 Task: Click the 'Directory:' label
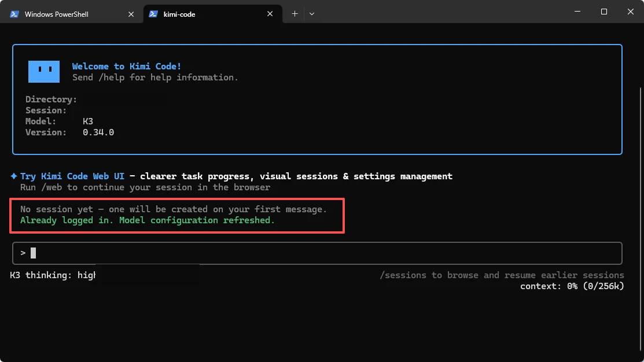tap(51, 99)
